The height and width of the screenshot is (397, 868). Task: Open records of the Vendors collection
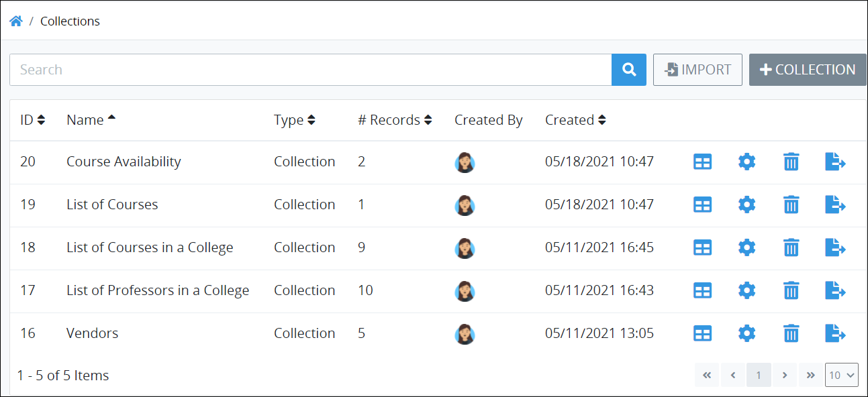[702, 333]
